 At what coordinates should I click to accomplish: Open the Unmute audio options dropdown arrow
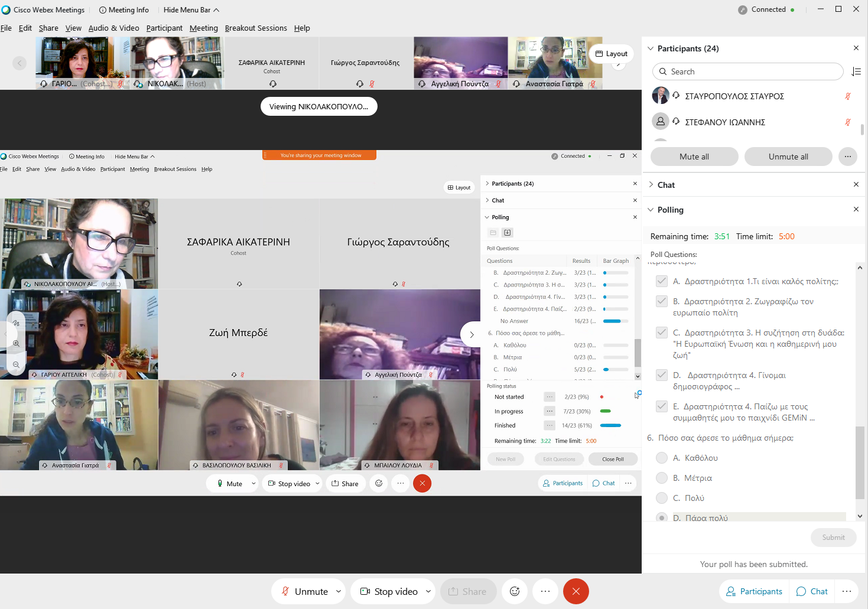339,591
